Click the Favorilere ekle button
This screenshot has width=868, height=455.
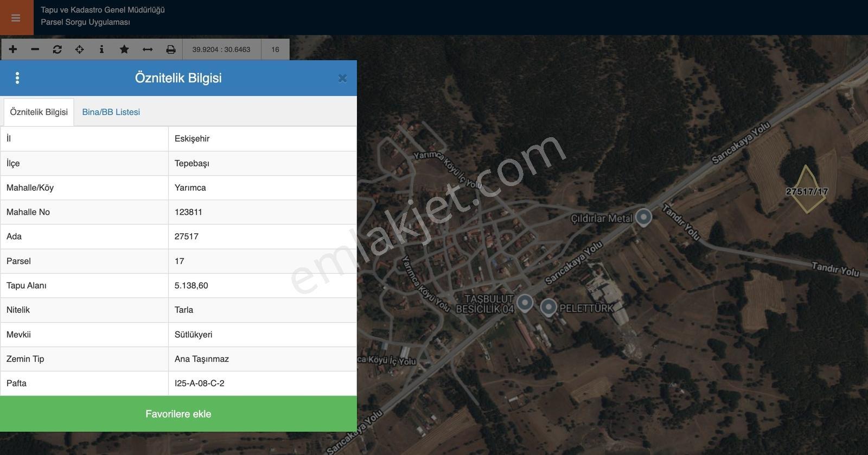tap(178, 414)
